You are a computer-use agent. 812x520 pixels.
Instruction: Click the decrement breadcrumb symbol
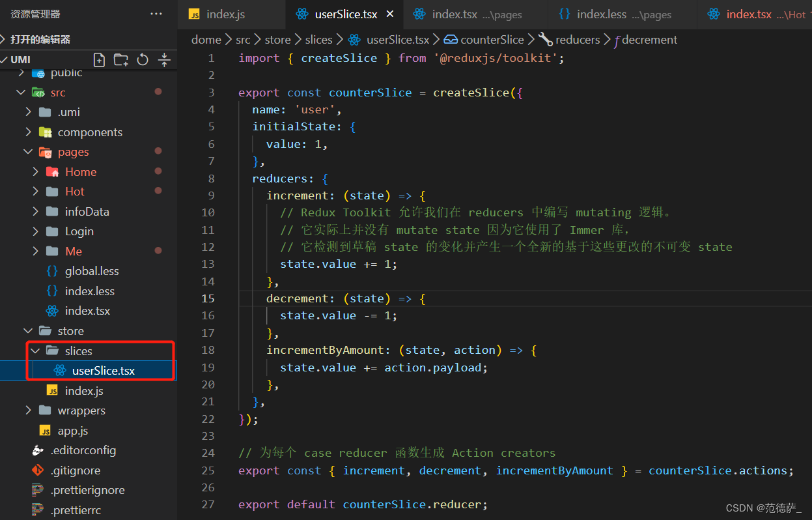pyautogui.click(x=645, y=40)
